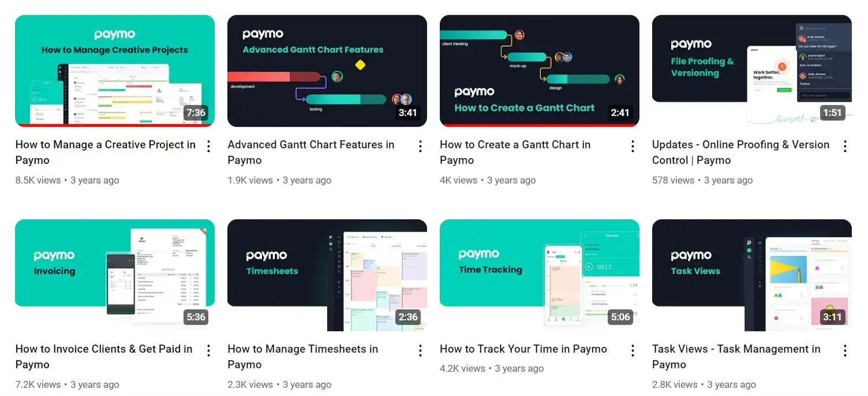Click the 2:41 duration badge
The width and height of the screenshot is (868, 396).
[x=620, y=113]
